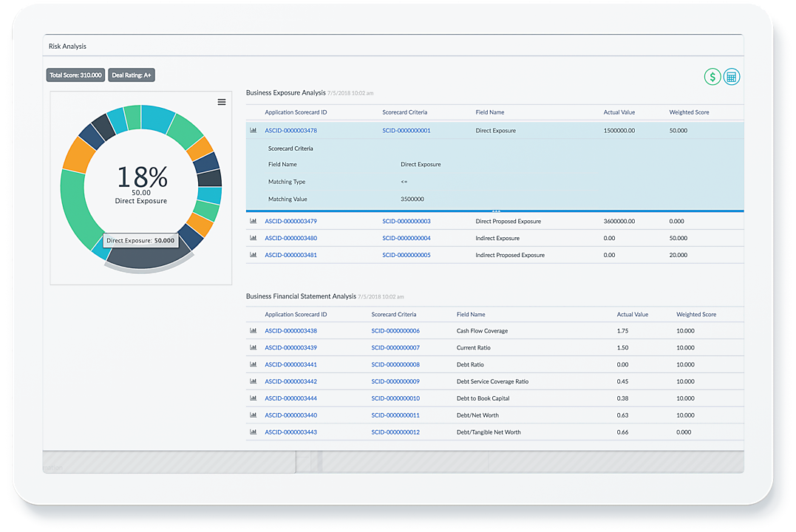Open the SCID-0000000008 link

tap(395, 364)
